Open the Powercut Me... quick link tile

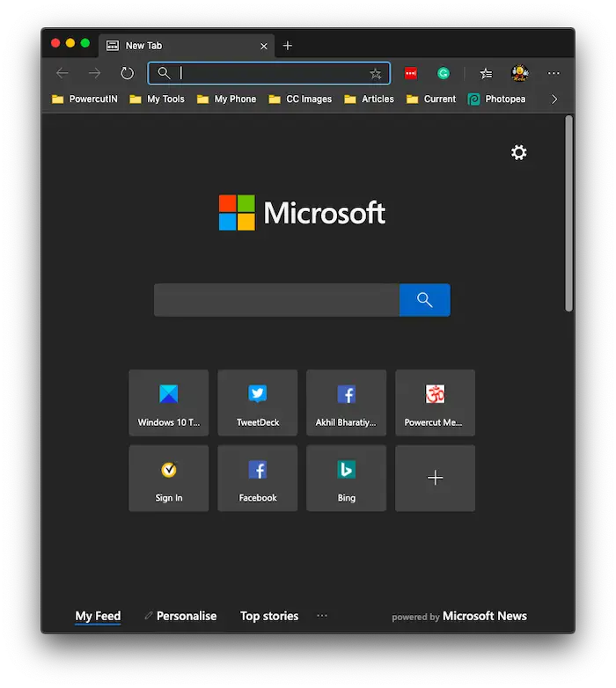pos(436,403)
